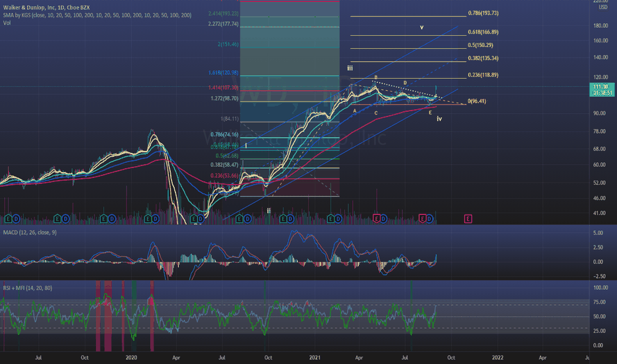The width and height of the screenshot is (617, 364).
Task: Select Fibonacci level 0(96.41)
Action: point(477,101)
